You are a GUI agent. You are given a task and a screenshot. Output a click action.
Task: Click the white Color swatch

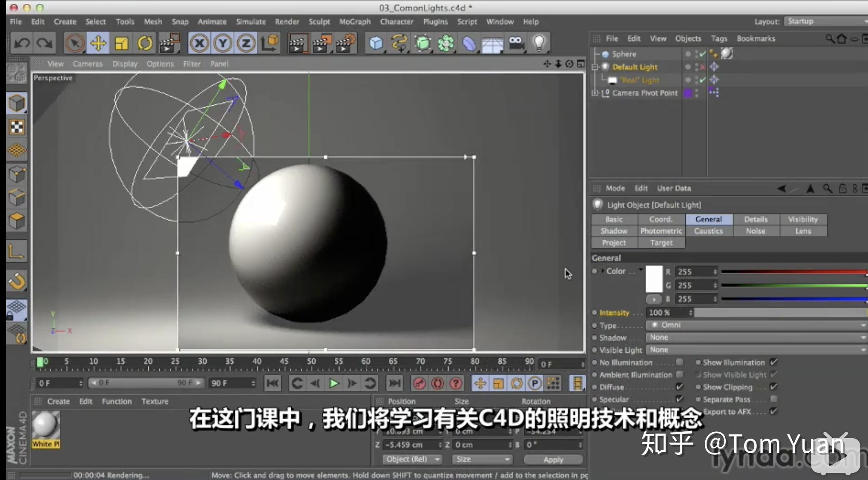(654, 279)
